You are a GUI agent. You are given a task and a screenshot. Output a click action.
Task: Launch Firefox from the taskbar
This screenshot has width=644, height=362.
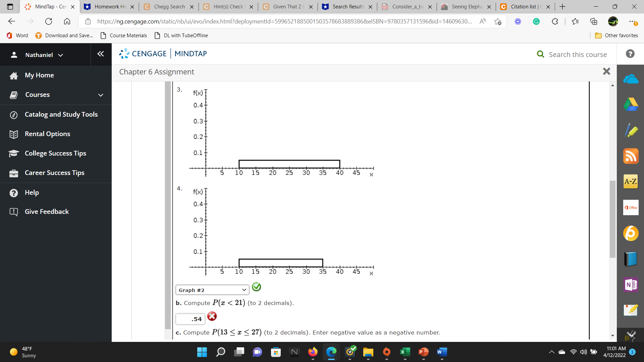(313, 352)
